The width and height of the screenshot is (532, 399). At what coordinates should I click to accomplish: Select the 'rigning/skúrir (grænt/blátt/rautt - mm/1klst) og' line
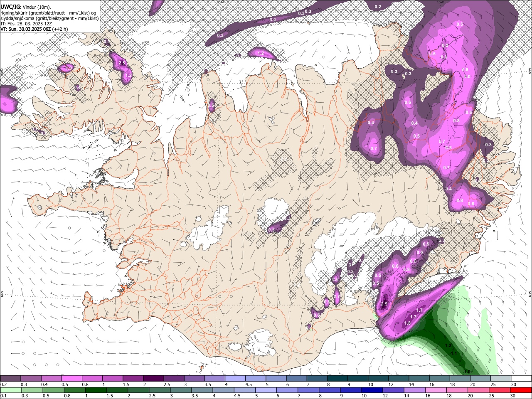click(x=48, y=12)
